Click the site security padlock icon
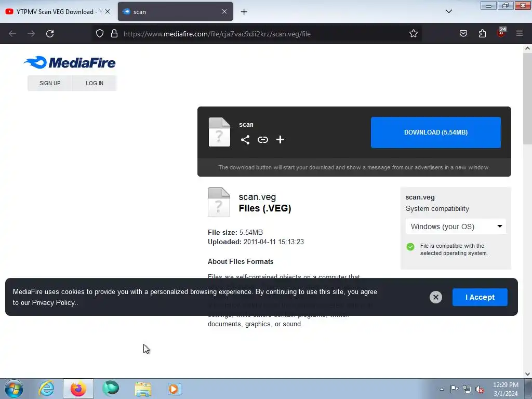532x399 pixels. pos(114,34)
